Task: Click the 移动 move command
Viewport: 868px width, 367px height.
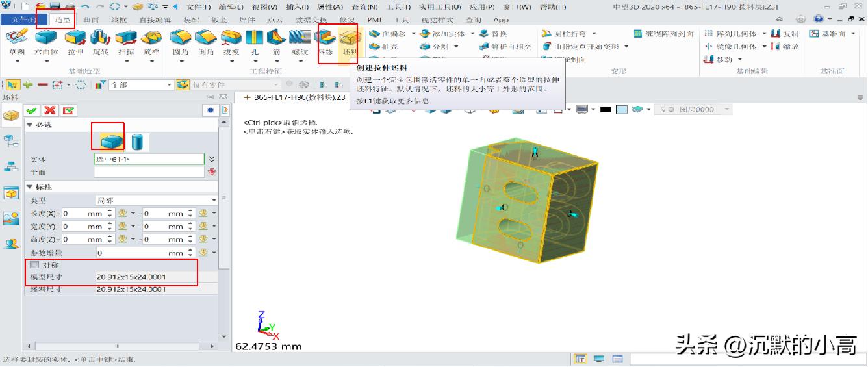Action: click(x=719, y=60)
